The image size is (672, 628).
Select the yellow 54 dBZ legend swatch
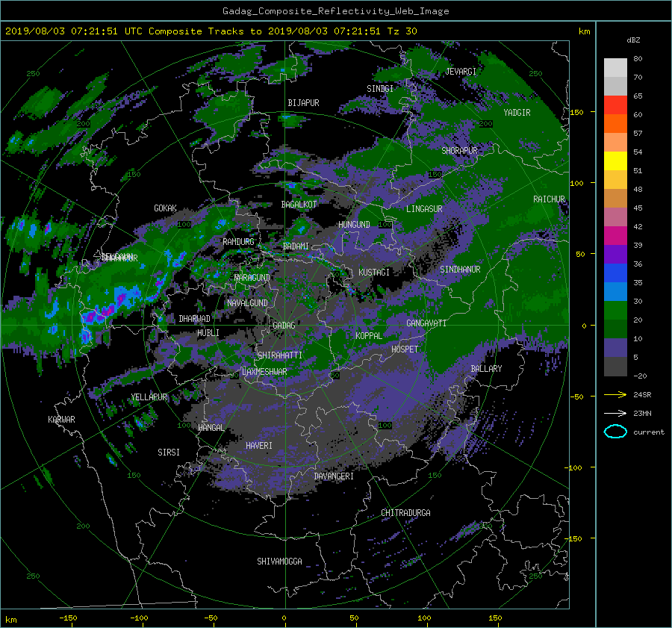coord(615,161)
